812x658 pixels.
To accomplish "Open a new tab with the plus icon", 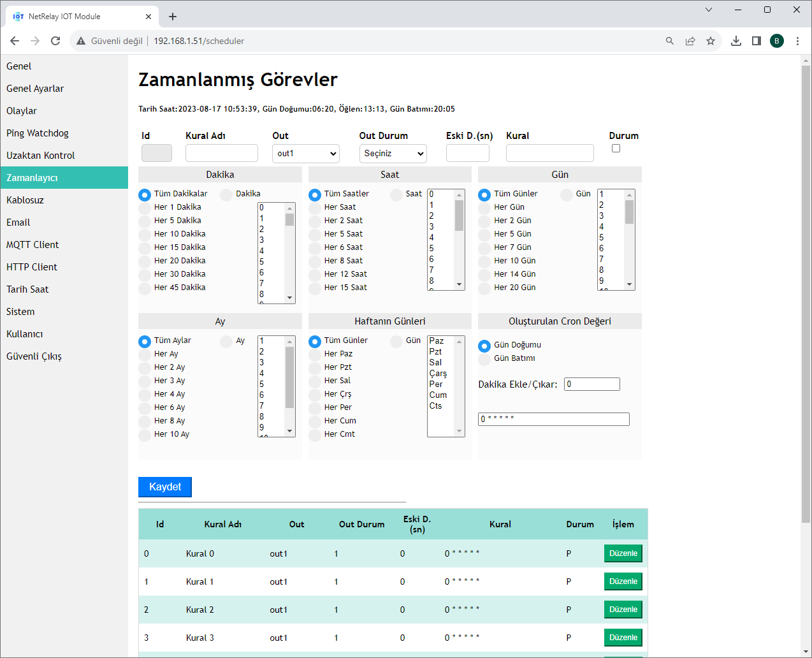I will pyautogui.click(x=173, y=17).
